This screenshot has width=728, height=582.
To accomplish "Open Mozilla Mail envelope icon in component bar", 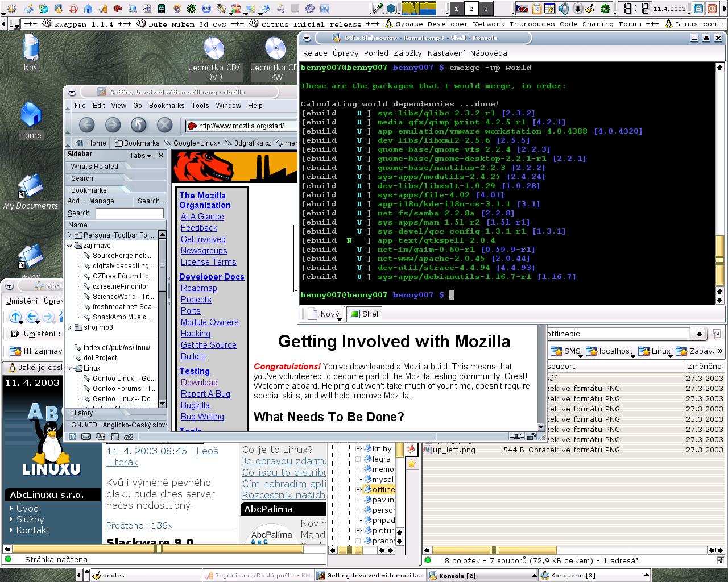I will point(86,437).
